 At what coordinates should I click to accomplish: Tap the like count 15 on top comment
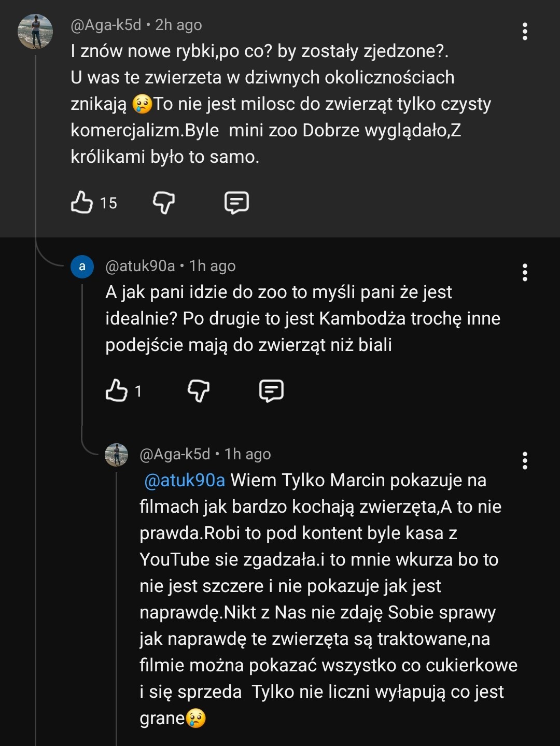coord(108,203)
